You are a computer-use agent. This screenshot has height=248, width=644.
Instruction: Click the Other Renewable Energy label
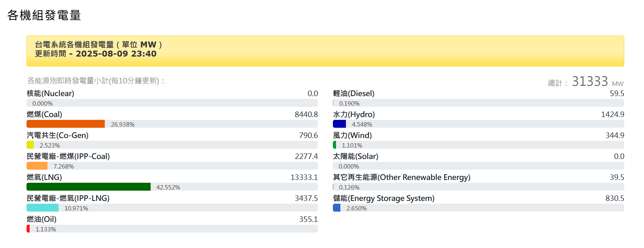tap(401, 178)
